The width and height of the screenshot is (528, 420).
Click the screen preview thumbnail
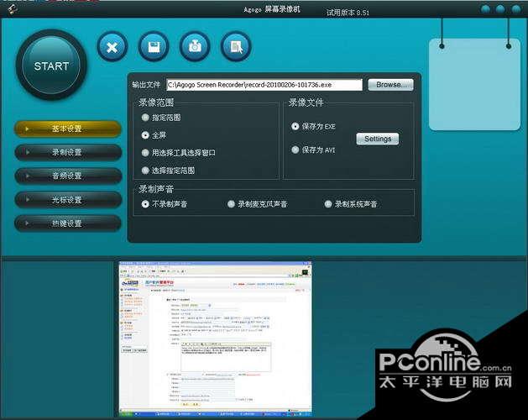[x=215, y=339]
